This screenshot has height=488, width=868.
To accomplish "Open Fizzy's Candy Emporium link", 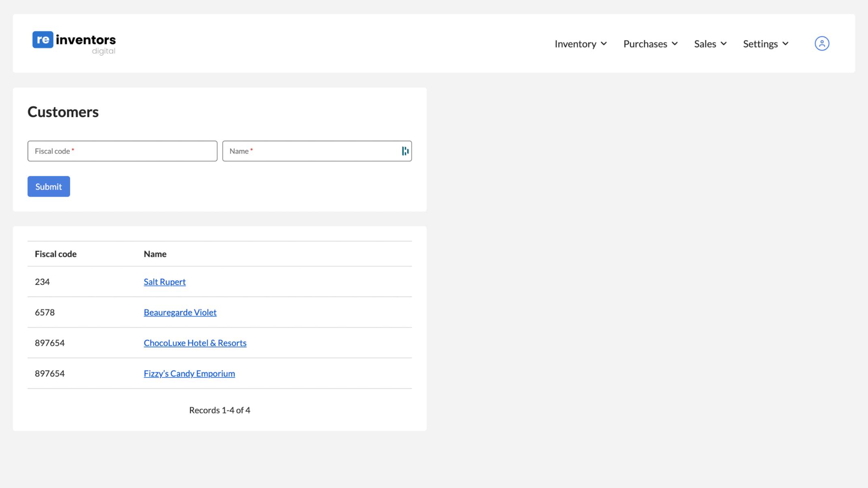I will pyautogui.click(x=189, y=373).
